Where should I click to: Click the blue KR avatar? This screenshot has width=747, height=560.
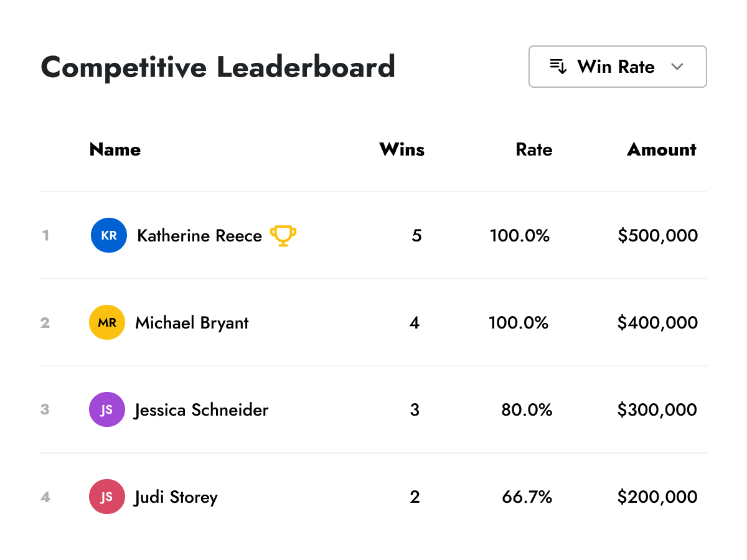[109, 236]
